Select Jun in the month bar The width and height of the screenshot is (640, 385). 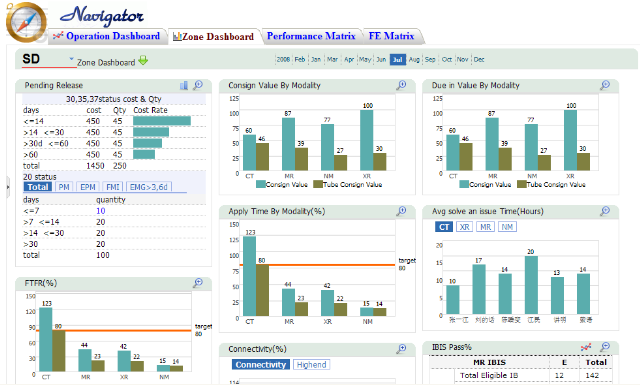point(381,60)
